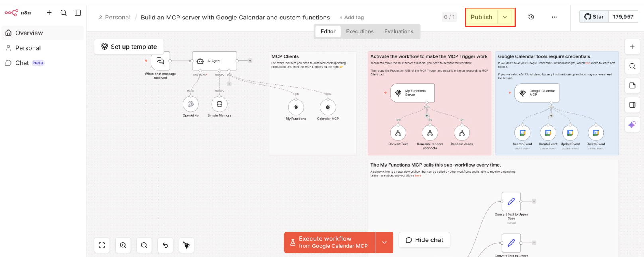
Task: Click the plus create-new icon beside n8n
Action: pyautogui.click(x=49, y=13)
